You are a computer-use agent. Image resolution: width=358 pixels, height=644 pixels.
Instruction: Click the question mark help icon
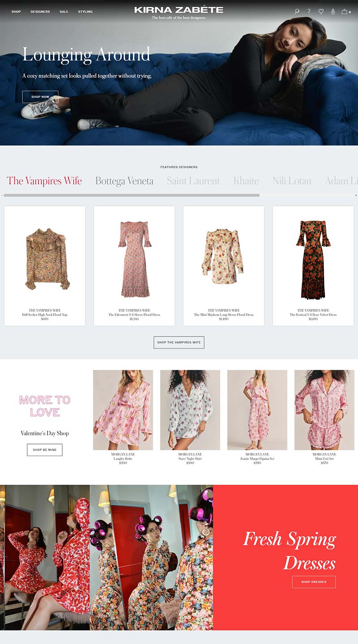309,12
